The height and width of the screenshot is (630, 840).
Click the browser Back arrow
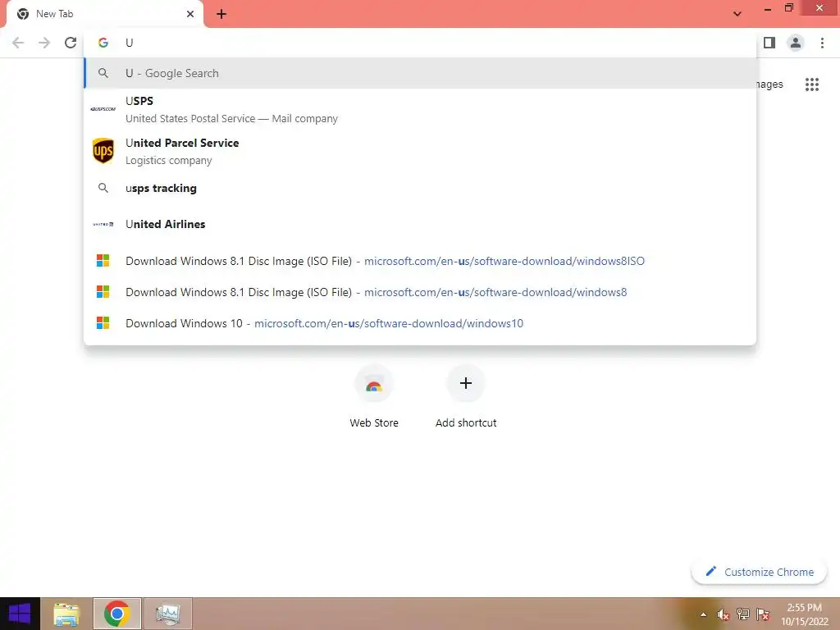pos(18,43)
